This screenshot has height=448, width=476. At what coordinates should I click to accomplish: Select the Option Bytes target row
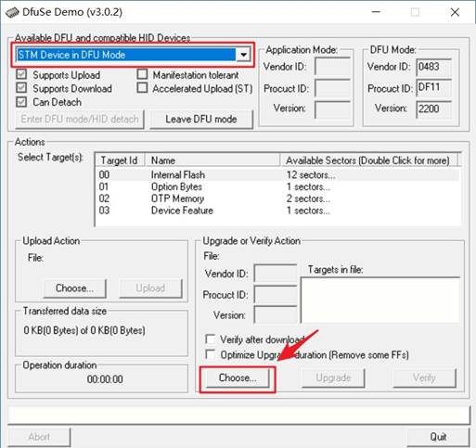click(x=277, y=186)
